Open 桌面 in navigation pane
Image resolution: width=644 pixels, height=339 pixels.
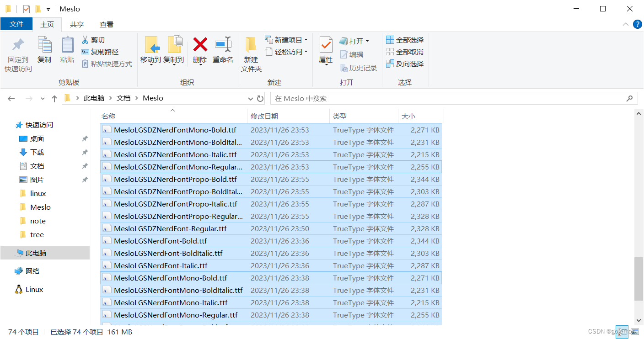(x=37, y=138)
